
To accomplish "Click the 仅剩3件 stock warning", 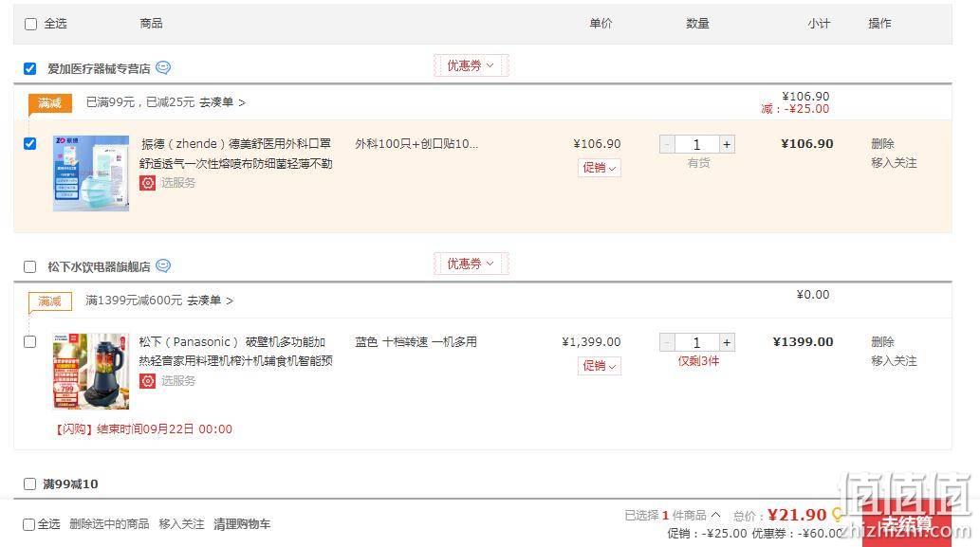I will (698, 361).
